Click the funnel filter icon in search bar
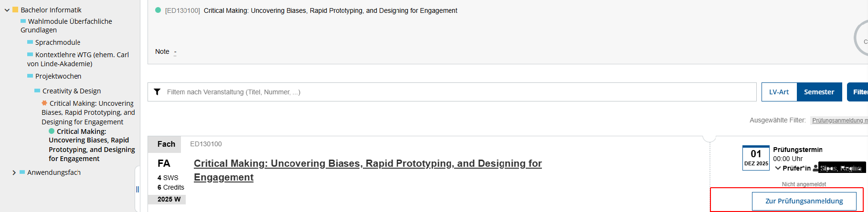 [157, 92]
